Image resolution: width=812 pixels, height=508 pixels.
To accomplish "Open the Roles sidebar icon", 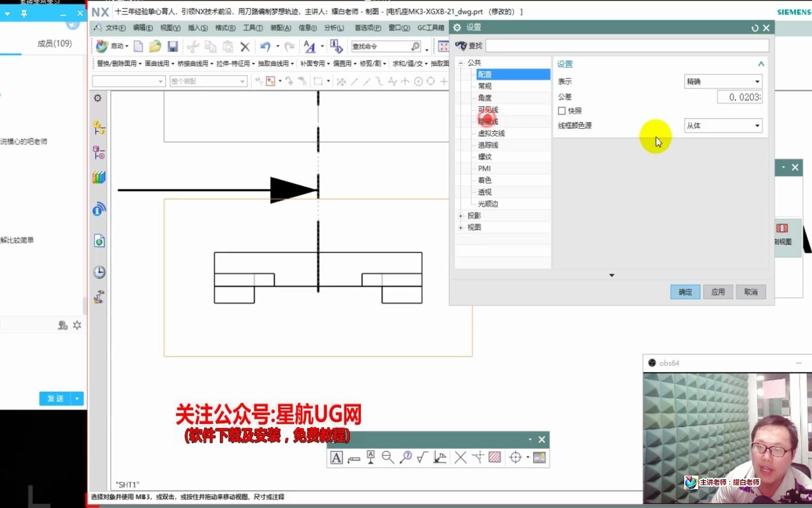I will (99, 297).
